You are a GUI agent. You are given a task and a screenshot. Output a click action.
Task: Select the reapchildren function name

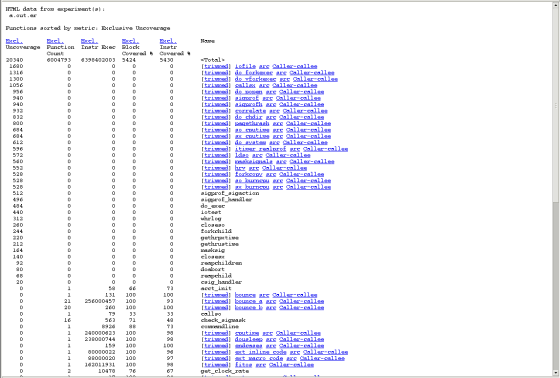(x=221, y=263)
